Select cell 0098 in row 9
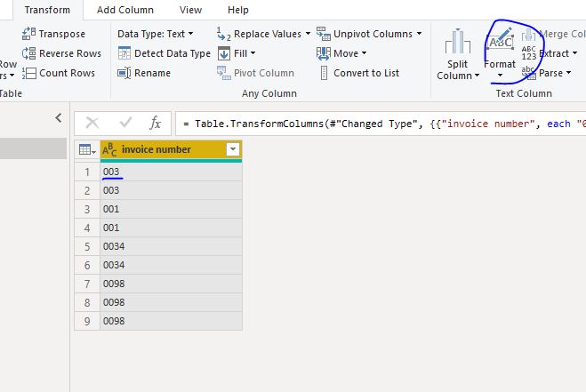The height and width of the screenshot is (392, 586). 171,321
